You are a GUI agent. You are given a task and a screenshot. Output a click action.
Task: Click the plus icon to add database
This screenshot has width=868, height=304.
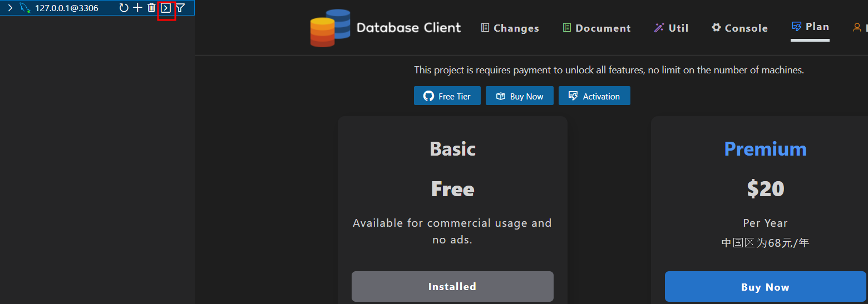pyautogui.click(x=137, y=8)
